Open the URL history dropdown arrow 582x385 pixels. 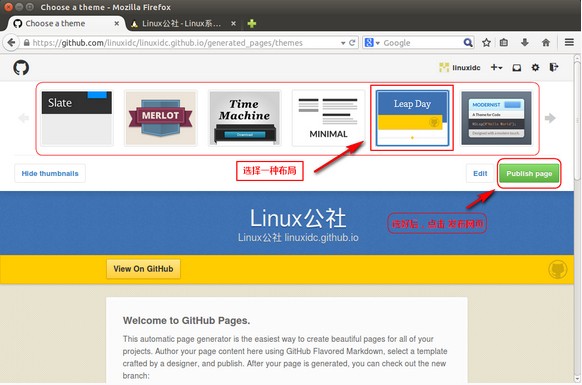tap(343, 43)
